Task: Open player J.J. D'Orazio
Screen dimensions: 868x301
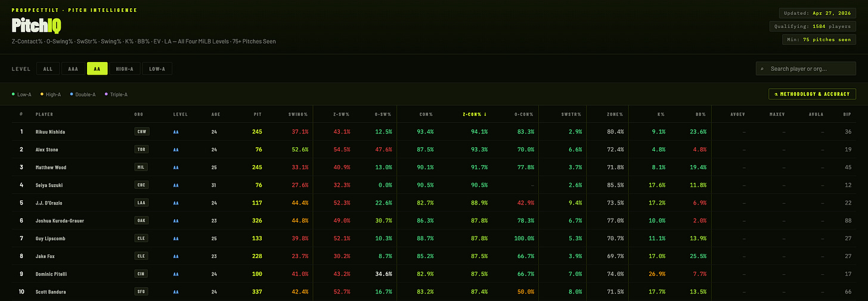Action: [48, 203]
